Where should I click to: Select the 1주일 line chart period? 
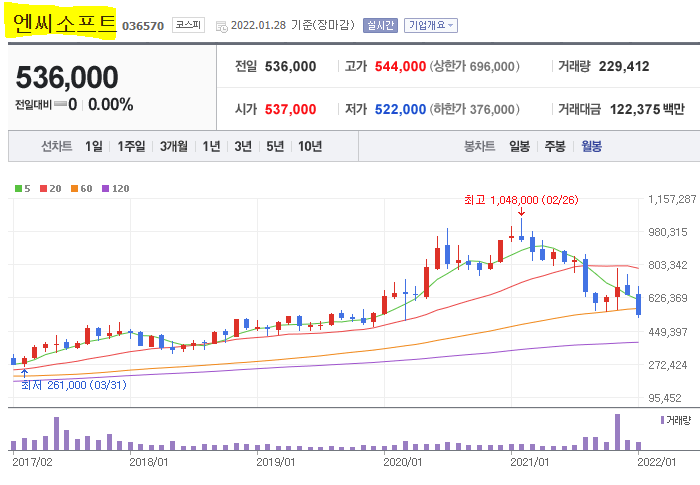[131, 146]
